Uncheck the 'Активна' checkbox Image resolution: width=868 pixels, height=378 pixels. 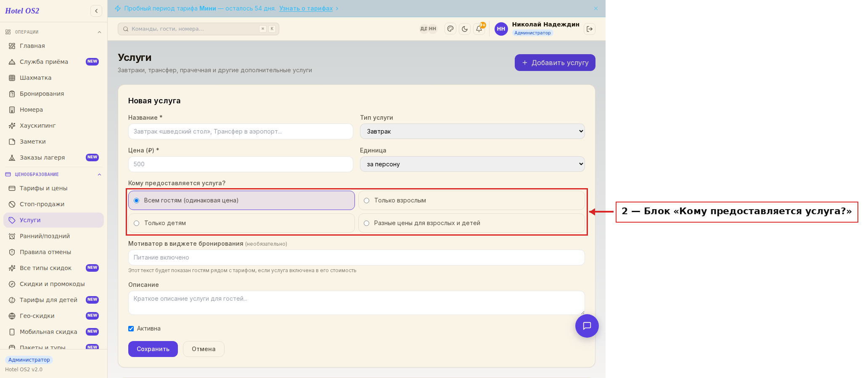pos(131,328)
